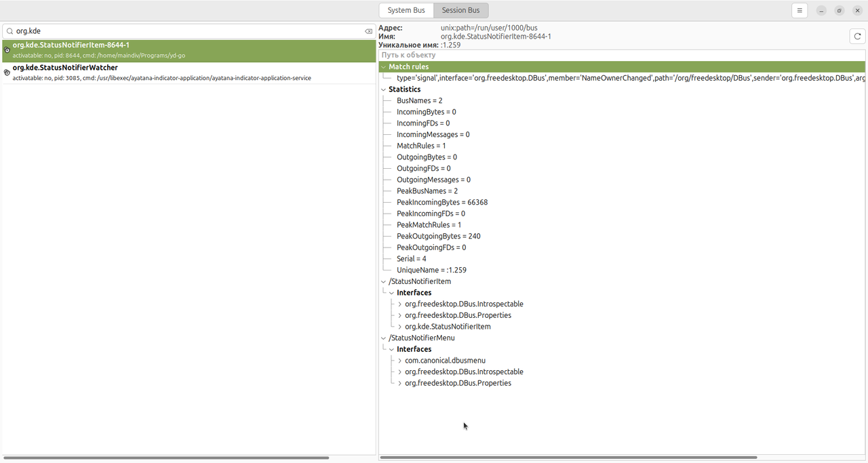Viewport: 868px width, 463px height.
Task: Focus the bus name search field
Action: click(189, 31)
